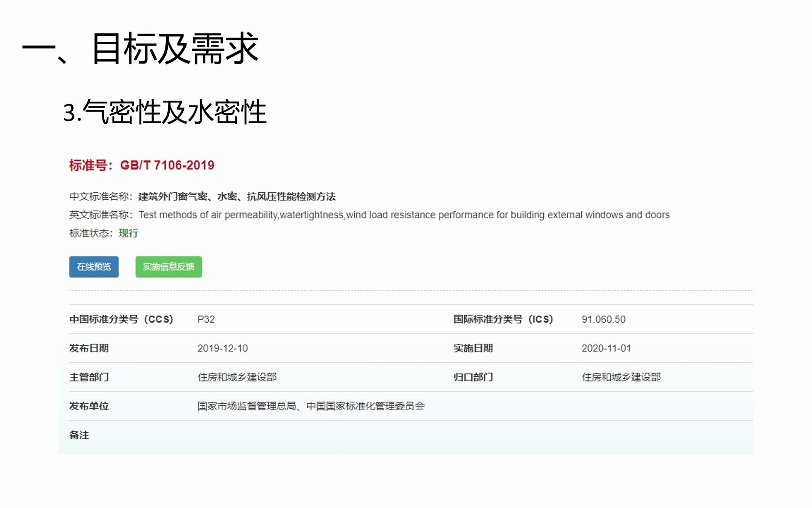The height and width of the screenshot is (508, 812).
Task: Click the English standard name starting with Test methods
Action: pos(404,215)
